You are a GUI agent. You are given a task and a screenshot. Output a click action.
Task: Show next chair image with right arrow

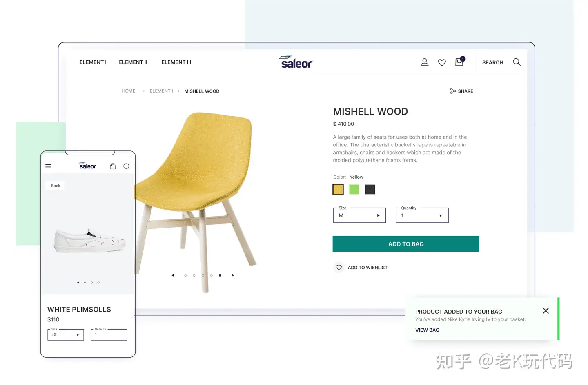pos(233,275)
